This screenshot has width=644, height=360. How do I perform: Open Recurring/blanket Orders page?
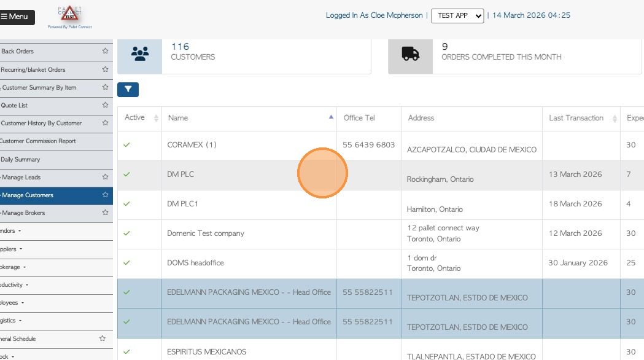pyautogui.click(x=33, y=70)
